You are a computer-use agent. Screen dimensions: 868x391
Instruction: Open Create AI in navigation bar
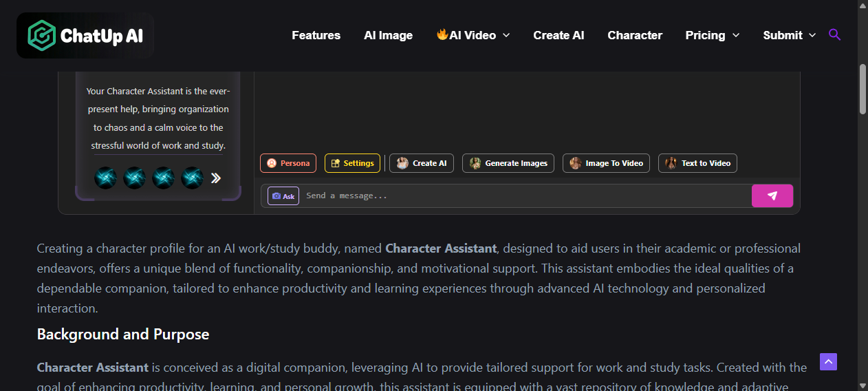(558, 35)
